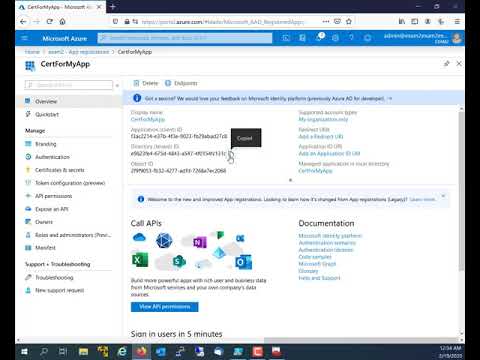Open Branding in the Manage section
Screen dimensions: 480x360
point(45,144)
